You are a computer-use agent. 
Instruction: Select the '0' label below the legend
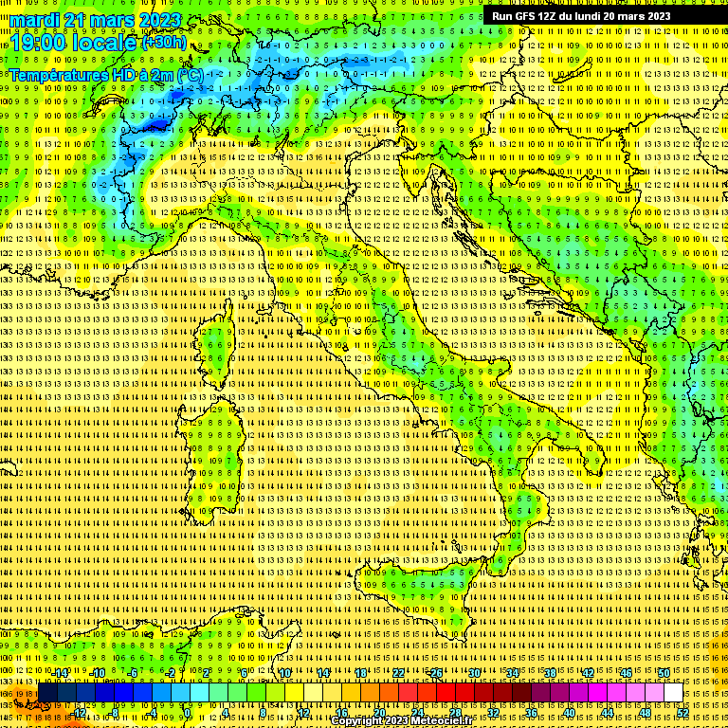pos(188,713)
